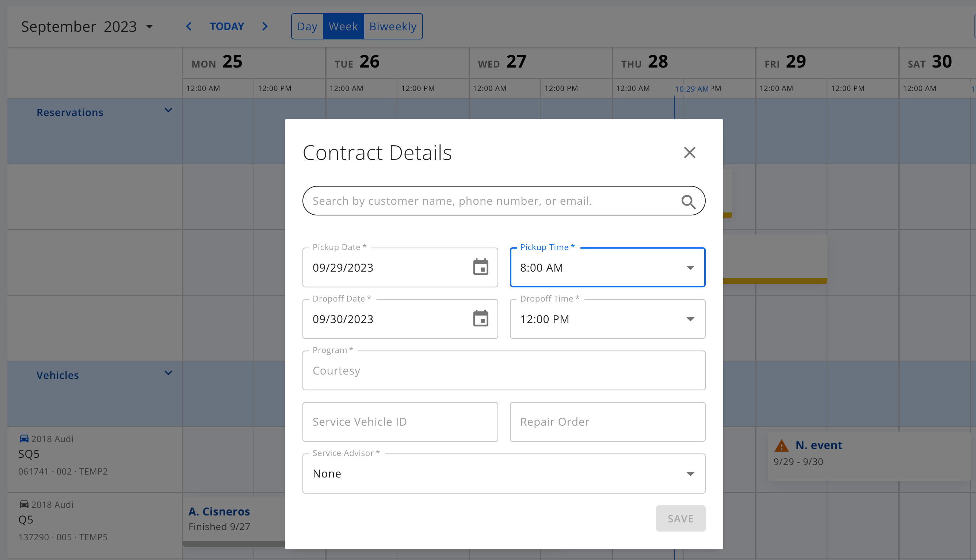This screenshot has width=976, height=560.
Task: Go to the next week arrow
Action: click(265, 27)
